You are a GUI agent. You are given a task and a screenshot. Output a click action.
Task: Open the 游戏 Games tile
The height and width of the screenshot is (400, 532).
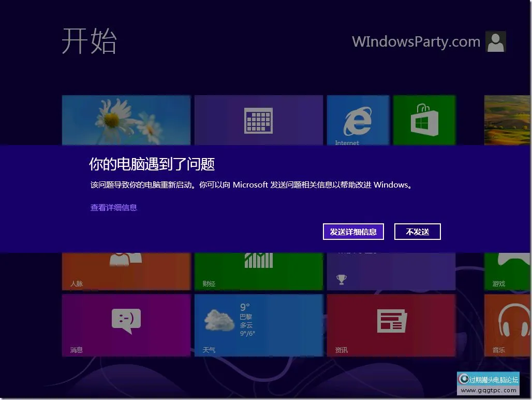tap(507, 271)
